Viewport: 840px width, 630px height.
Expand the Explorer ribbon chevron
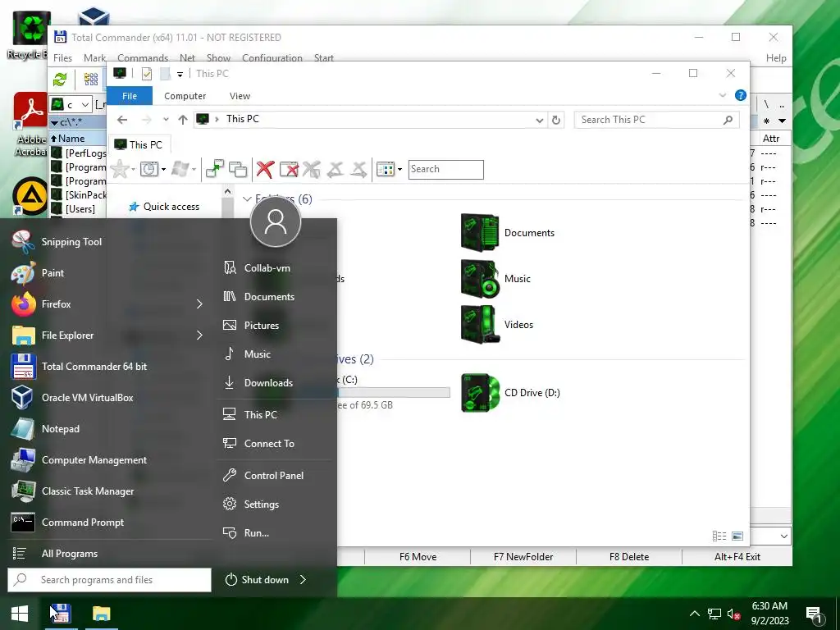[x=722, y=95]
